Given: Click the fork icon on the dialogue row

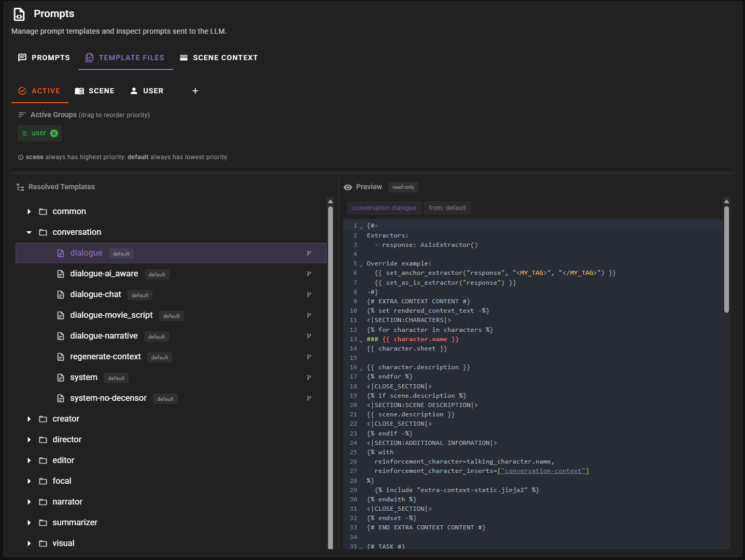Looking at the screenshot, I should [309, 253].
